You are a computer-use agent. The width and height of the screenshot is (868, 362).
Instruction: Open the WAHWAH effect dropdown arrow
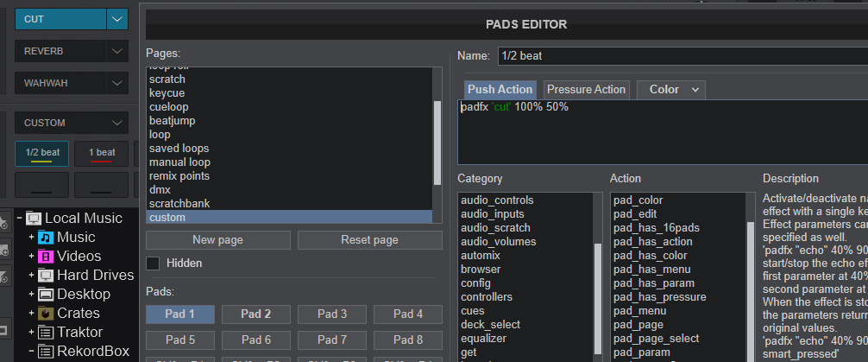click(x=116, y=83)
